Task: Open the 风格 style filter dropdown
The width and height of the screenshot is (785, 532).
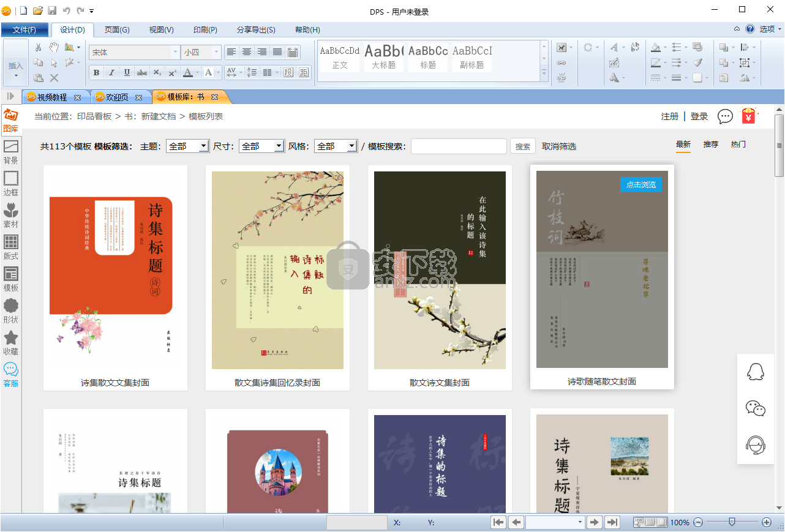Action: click(x=336, y=146)
